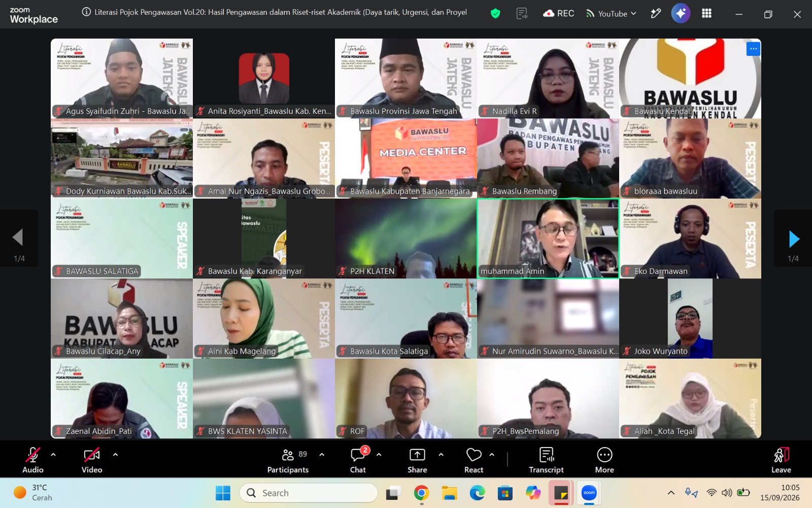Viewport: 812px width, 508px height.
Task: Select Eko Darmawan's video tile
Action: pos(690,238)
